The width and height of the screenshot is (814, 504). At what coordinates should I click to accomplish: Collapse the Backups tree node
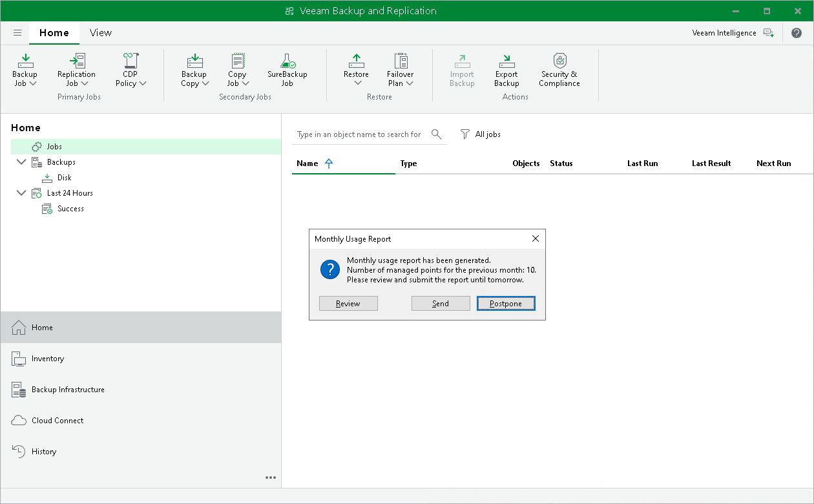(21, 162)
